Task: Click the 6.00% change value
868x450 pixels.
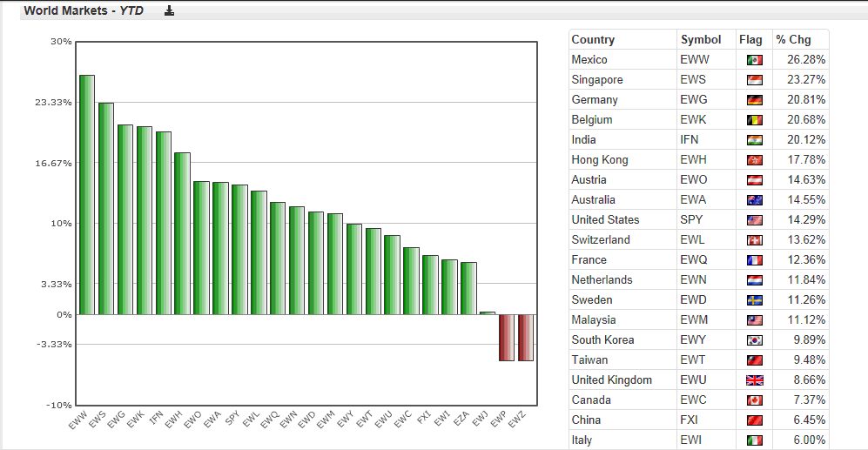Action: pyautogui.click(x=810, y=440)
